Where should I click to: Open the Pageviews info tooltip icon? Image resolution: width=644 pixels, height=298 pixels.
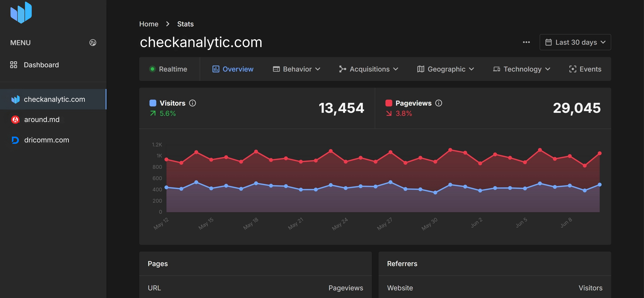(x=439, y=103)
